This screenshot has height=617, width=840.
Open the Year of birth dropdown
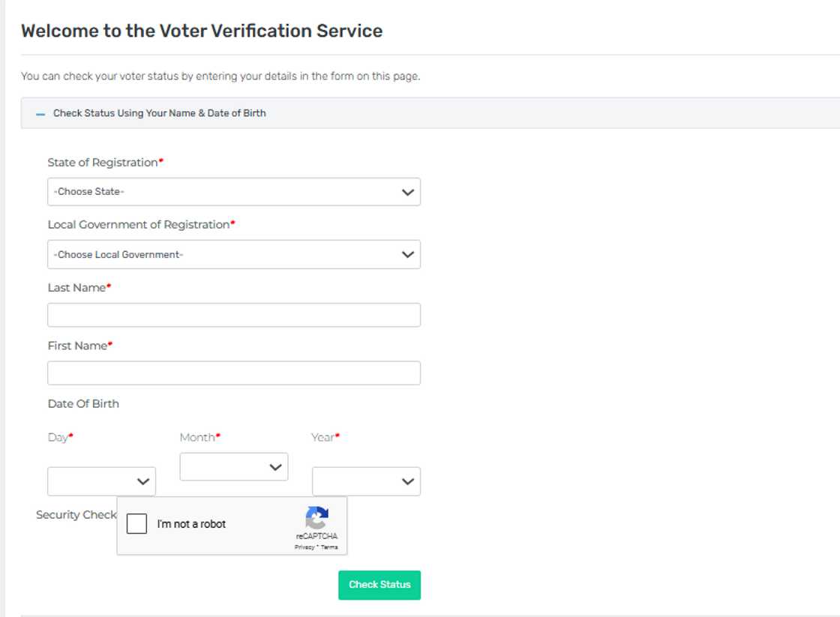point(366,481)
